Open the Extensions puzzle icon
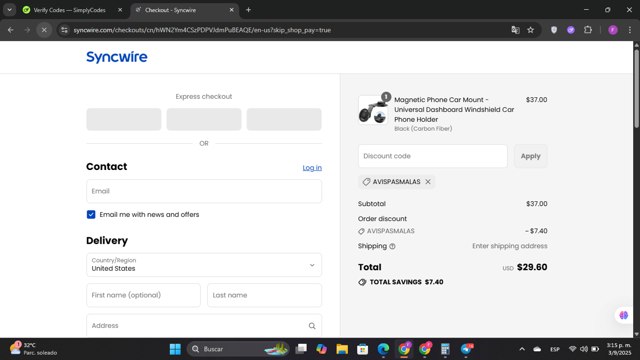Viewport: 640px width, 360px height. tap(588, 30)
